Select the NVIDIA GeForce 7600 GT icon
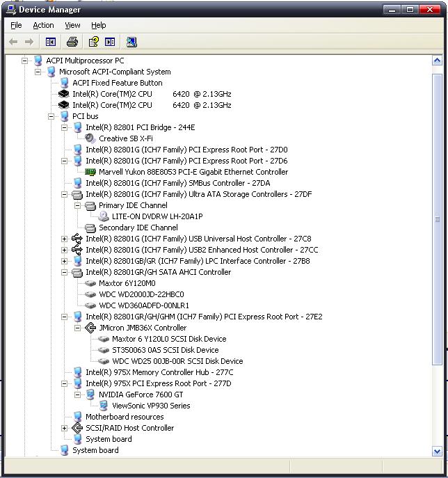This screenshot has height=478, width=448. point(90,395)
